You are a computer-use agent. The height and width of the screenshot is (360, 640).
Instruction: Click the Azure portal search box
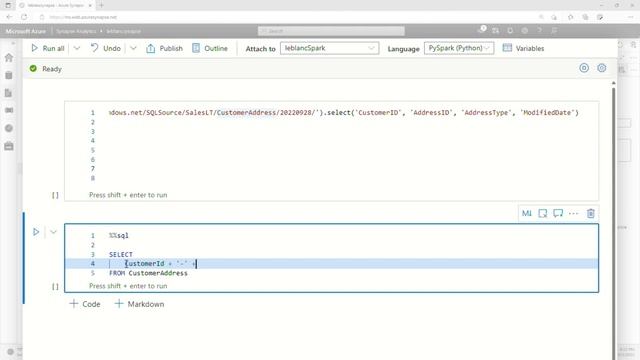[331, 31]
